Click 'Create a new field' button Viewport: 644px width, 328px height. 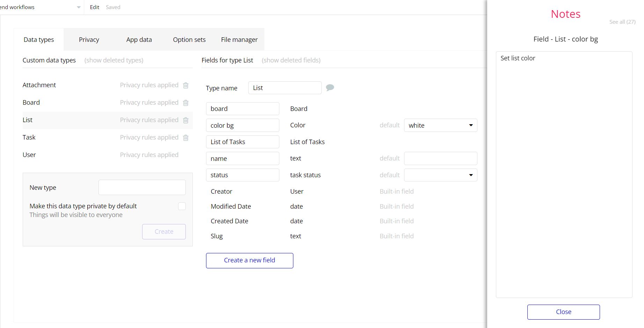pyautogui.click(x=249, y=260)
